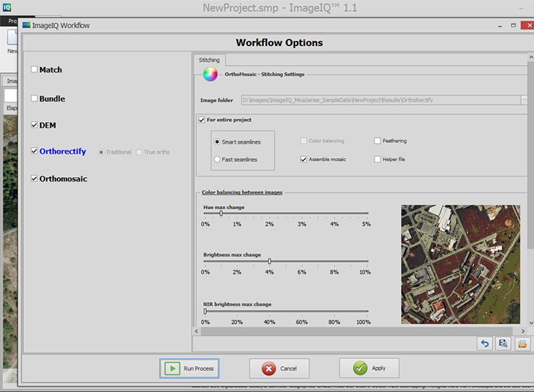The image size is (534, 392).
Task: Click the Apply button
Action: tap(369, 368)
